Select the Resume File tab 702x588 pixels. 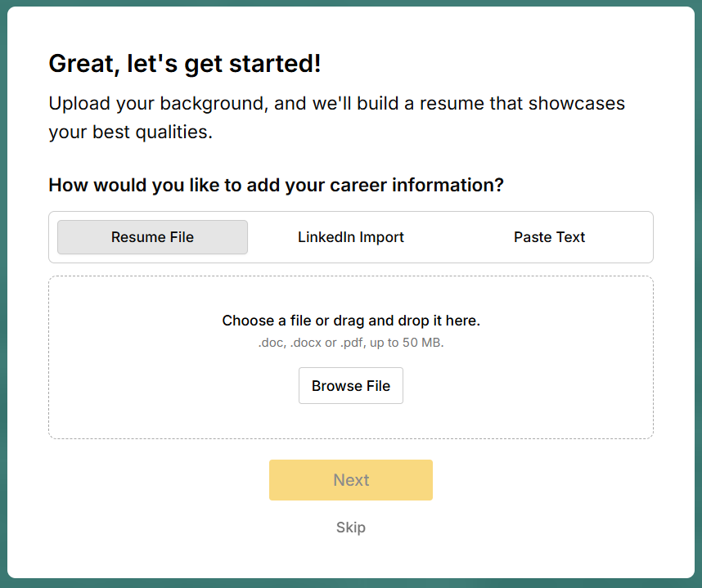152,237
